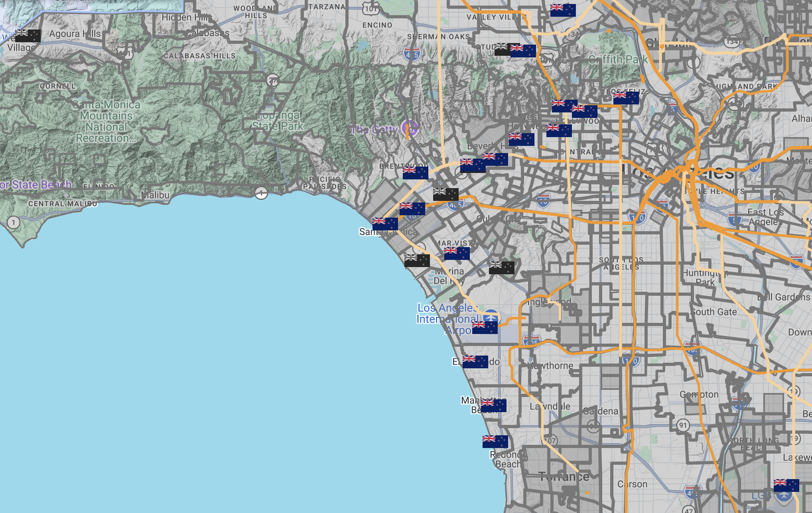The height and width of the screenshot is (513, 812).
Task: Open the flag marker at LAX airport
Action: [485, 327]
